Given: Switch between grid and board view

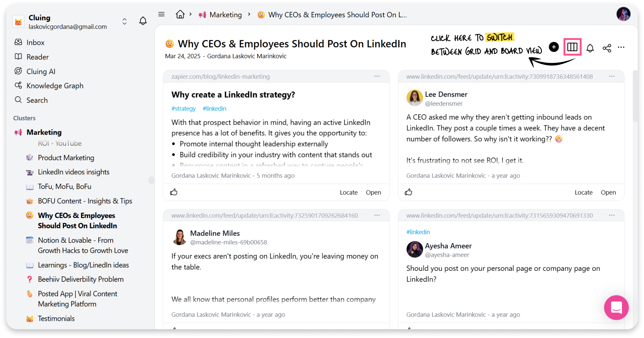Looking at the screenshot, I should (572, 47).
